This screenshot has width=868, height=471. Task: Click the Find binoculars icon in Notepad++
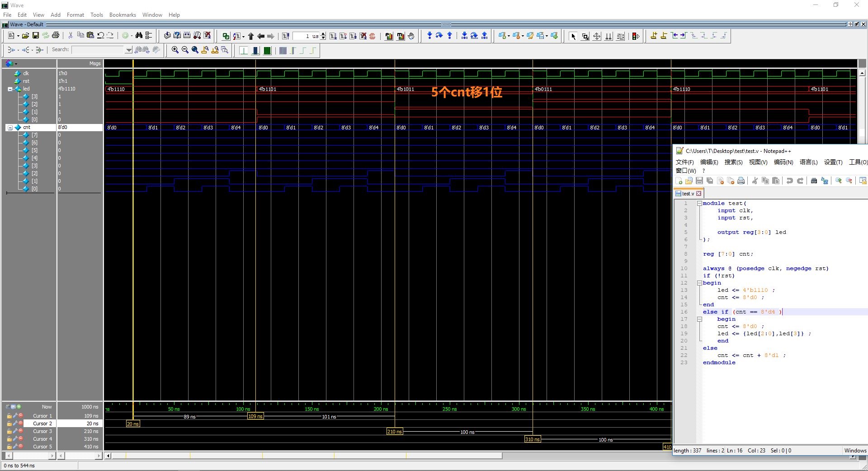[x=814, y=181]
